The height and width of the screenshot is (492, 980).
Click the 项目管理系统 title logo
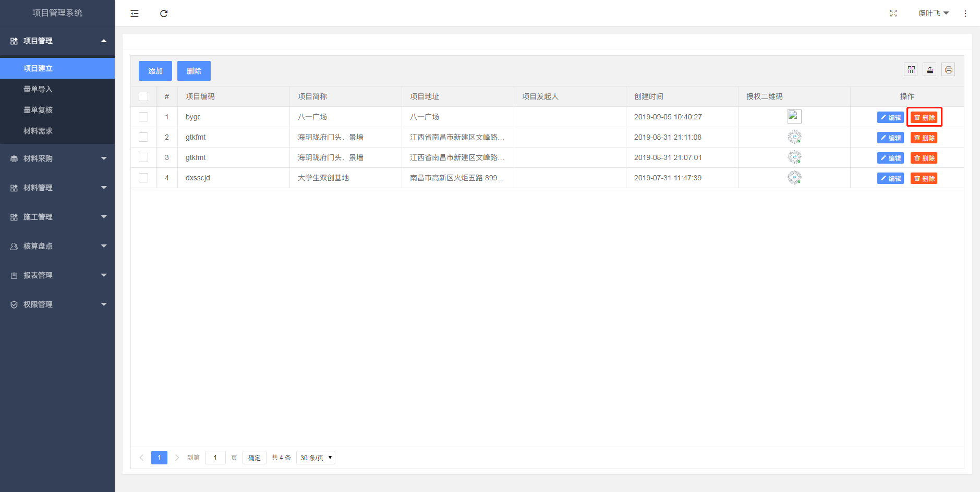pyautogui.click(x=57, y=13)
